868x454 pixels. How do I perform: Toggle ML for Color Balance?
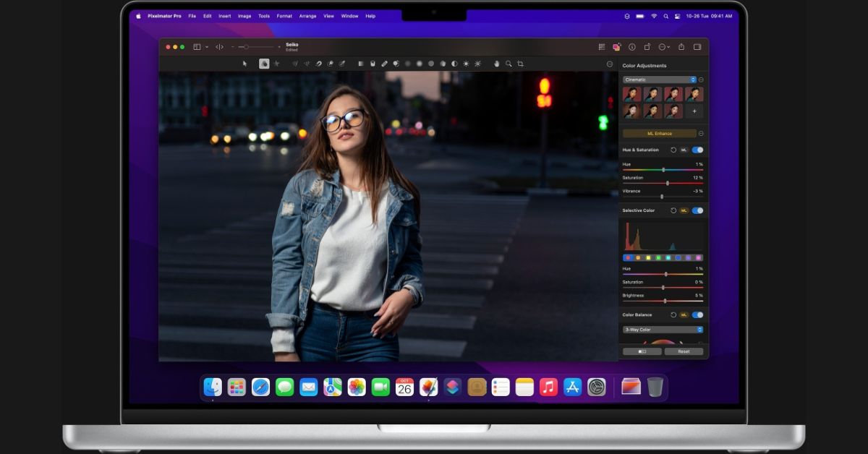coord(684,314)
